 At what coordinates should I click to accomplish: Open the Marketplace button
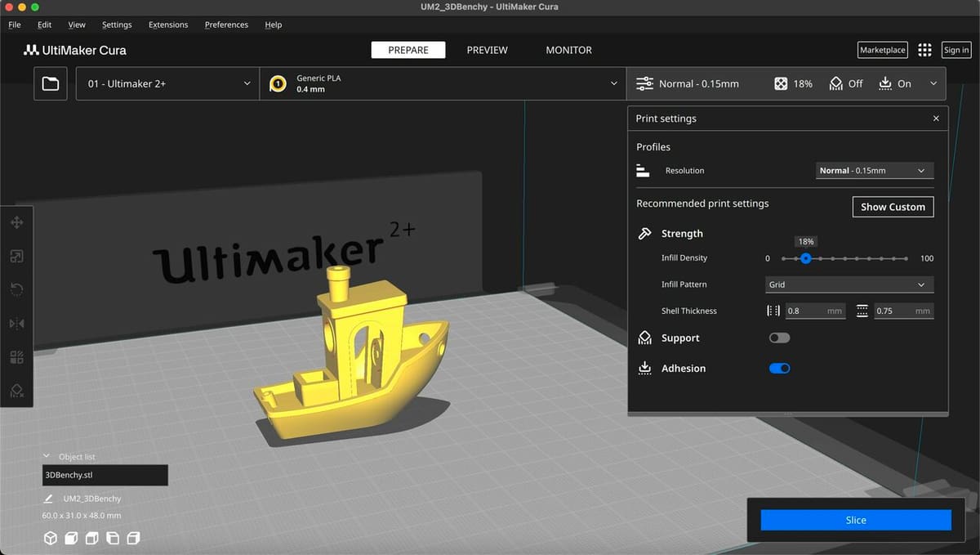point(883,50)
